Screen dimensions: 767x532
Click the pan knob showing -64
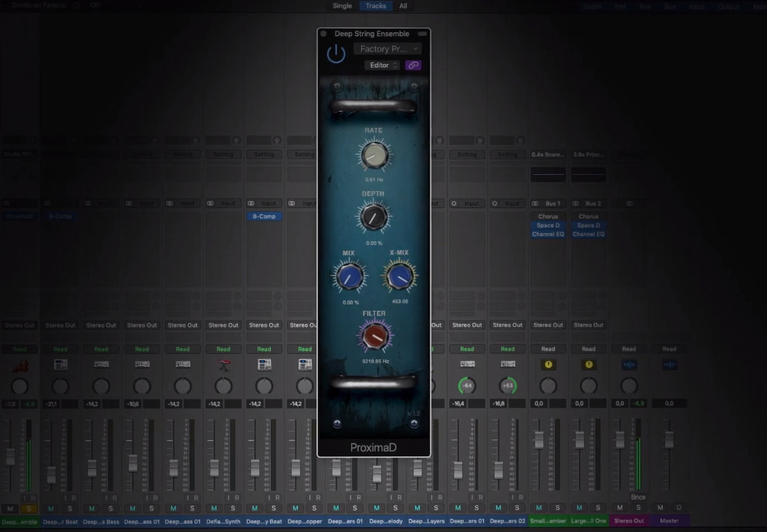pyautogui.click(x=467, y=386)
